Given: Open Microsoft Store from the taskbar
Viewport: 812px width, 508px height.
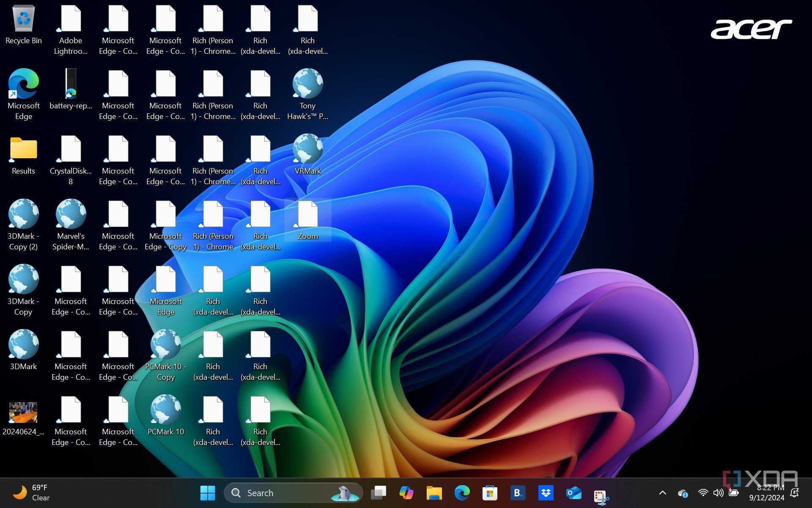Looking at the screenshot, I should tap(490, 493).
